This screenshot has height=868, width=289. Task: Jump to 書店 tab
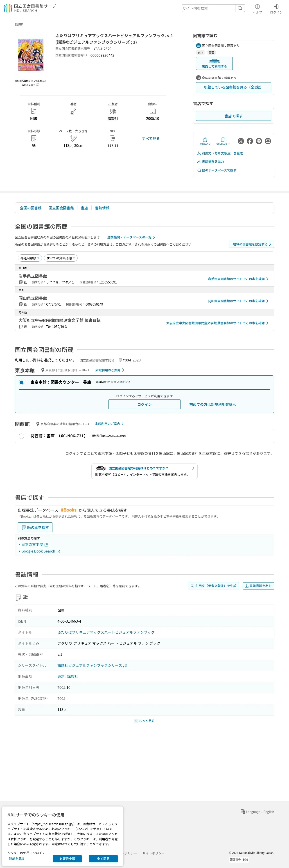(84, 208)
